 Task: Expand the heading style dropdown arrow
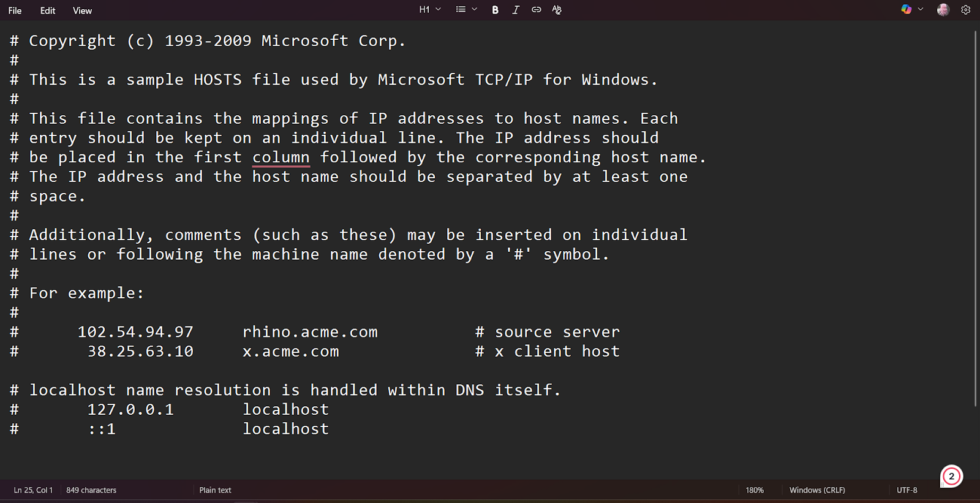(x=439, y=10)
